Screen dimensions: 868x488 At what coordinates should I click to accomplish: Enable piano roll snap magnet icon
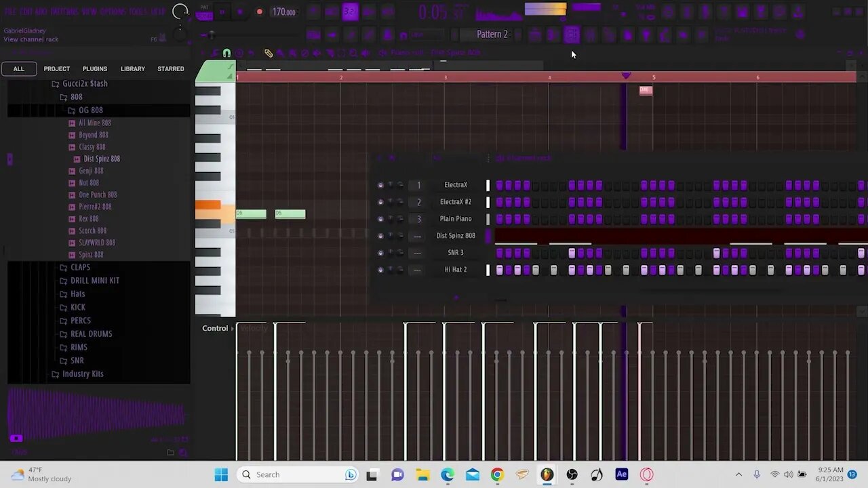226,53
